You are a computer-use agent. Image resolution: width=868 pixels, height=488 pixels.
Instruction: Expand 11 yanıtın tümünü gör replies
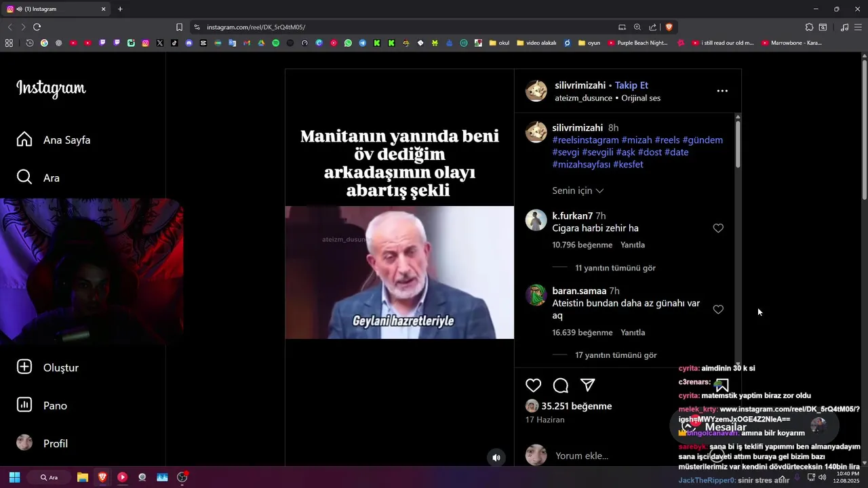tap(615, 268)
